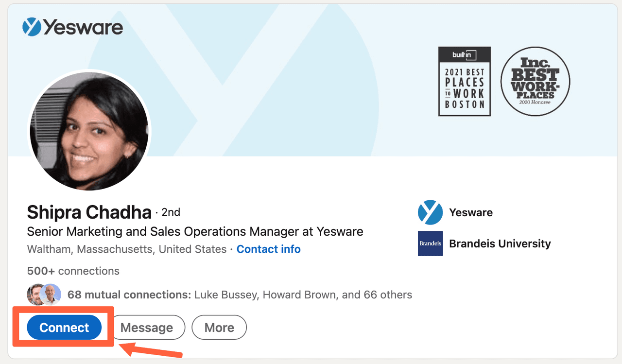Screen dimensions: 622x364
Task: Open the More options menu
Action: pos(219,327)
